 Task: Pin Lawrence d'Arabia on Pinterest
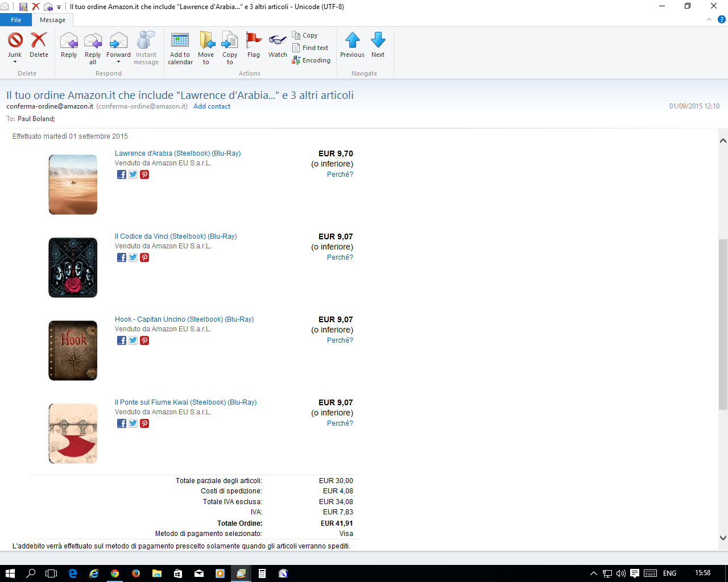[x=144, y=174]
